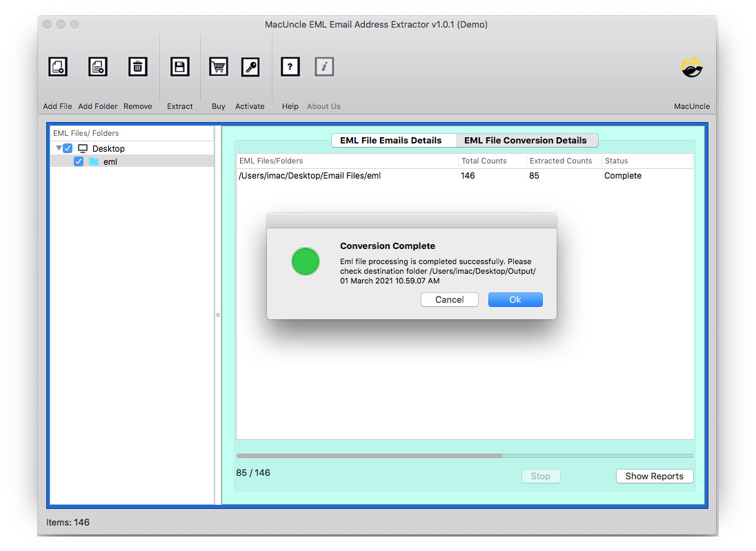Open the Buy shopping cart icon
Viewport: 756px width, 551px height.
[x=219, y=66]
